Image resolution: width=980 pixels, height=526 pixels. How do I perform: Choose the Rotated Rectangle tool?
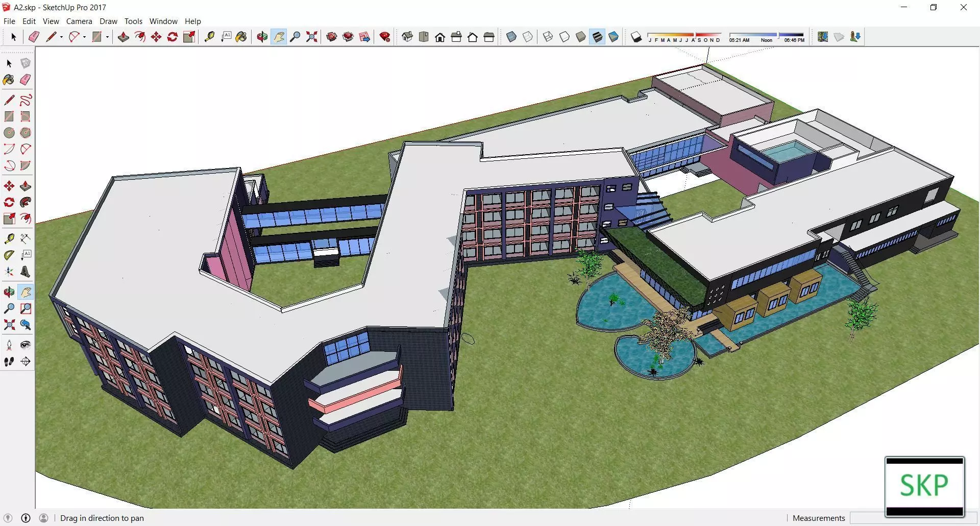coord(26,116)
